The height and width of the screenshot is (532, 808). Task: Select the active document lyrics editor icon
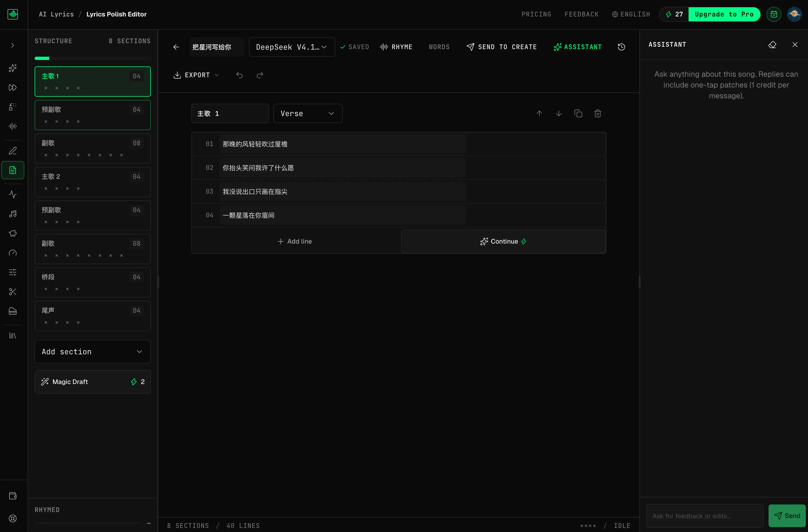(x=12, y=170)
